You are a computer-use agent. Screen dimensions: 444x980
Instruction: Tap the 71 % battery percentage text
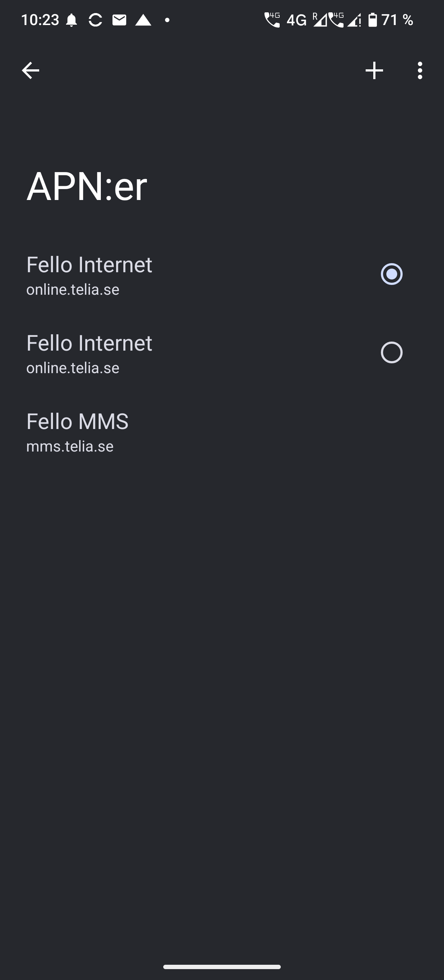point(397,20)
